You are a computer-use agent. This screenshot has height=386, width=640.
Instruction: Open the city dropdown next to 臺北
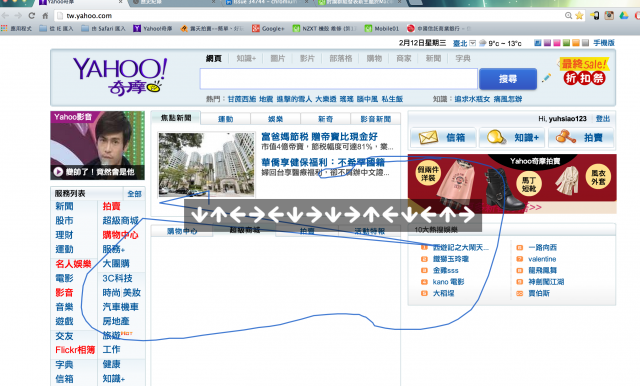[x=473, y=43]
